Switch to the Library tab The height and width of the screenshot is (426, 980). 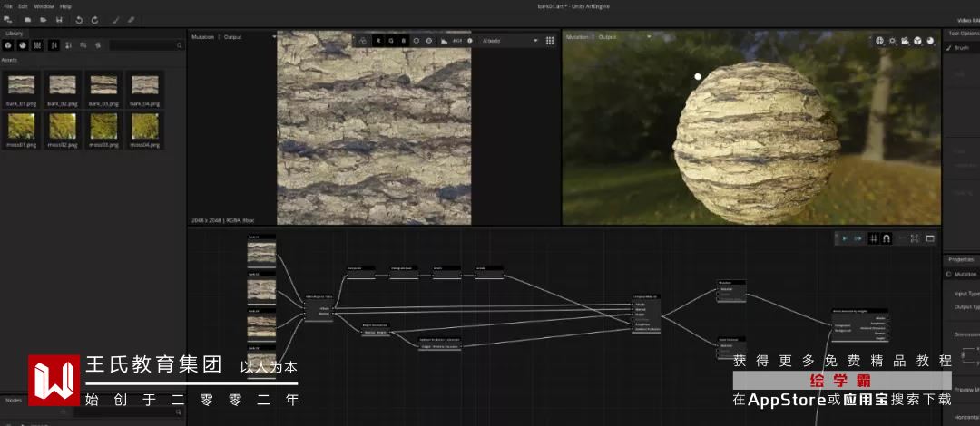(14, 34)
